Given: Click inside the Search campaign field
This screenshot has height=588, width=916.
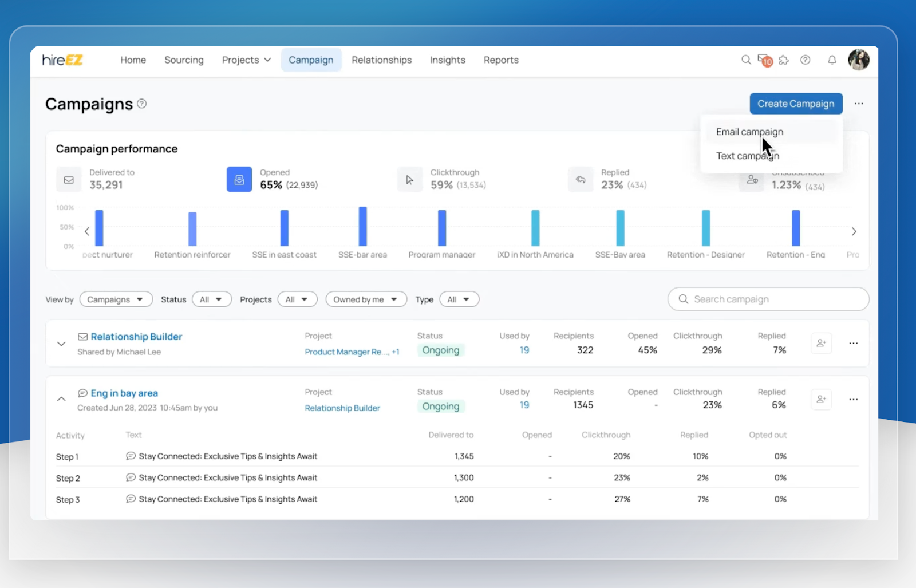Looking at the screenshot, I should coord(767,299).
